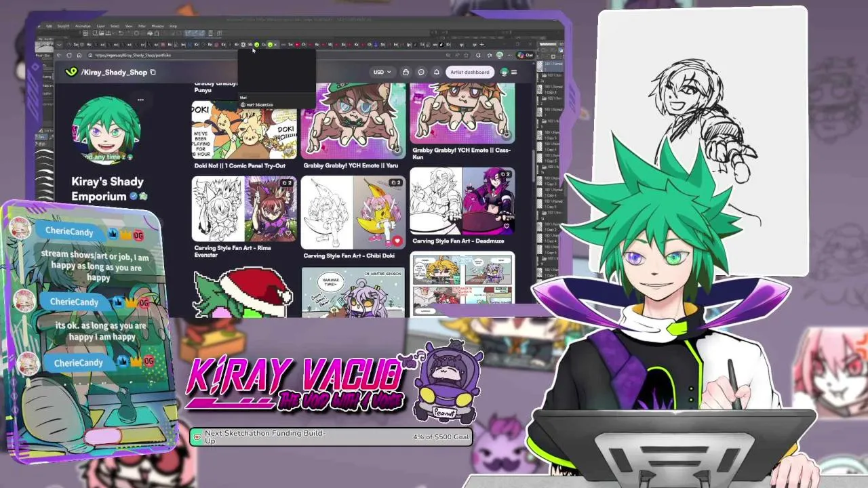Screen dimensions: 868x488
Task: Click the image count badge on Chibi Doki
Action: 396,183
